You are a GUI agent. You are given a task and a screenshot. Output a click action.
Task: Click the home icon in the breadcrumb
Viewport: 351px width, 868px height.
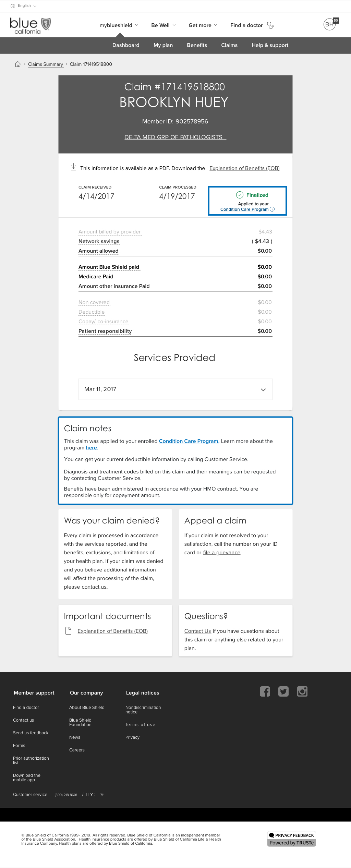point(18,64)
